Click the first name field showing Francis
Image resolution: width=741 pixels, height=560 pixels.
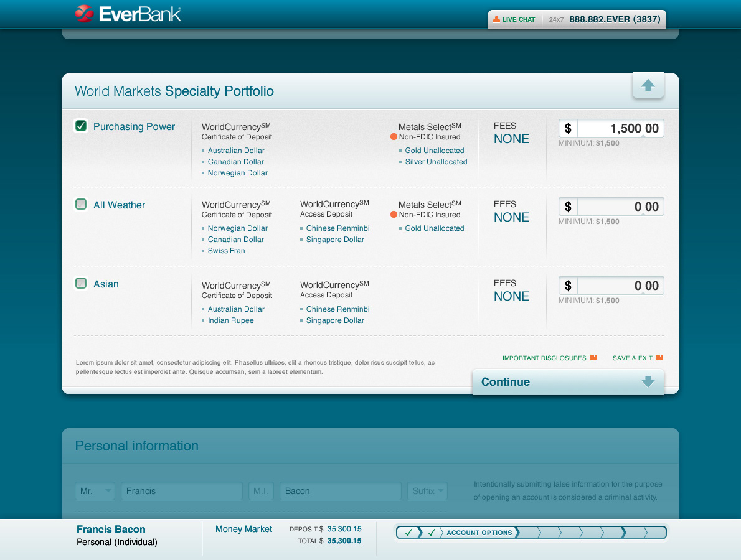click(182, 491)
